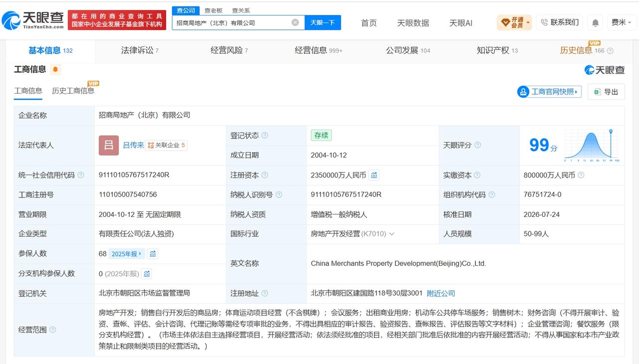Click the help icon beside 组织机构代码
The height and width of the screenshot is (364, 639).
click(x=491, y=194)
